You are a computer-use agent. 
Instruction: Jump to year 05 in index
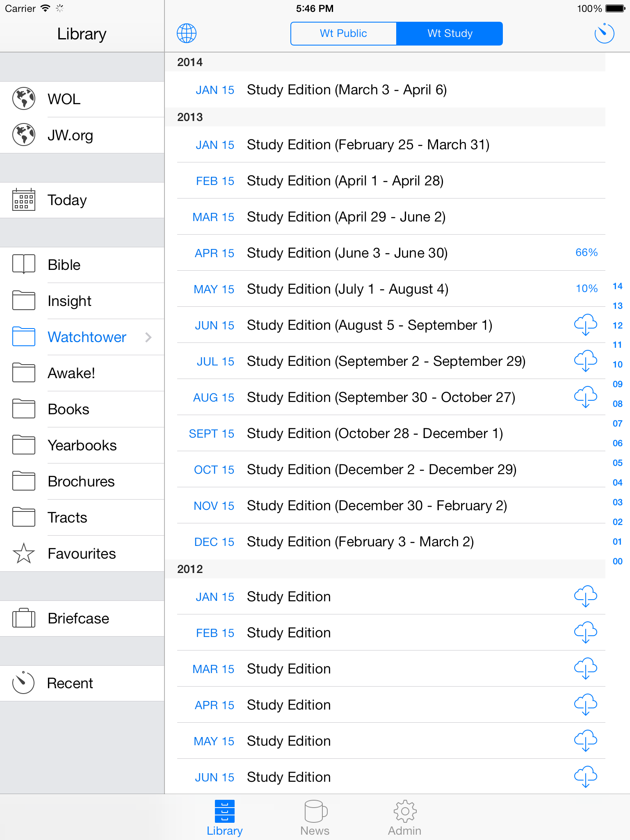pyautogui.click(x=618, y=463)
